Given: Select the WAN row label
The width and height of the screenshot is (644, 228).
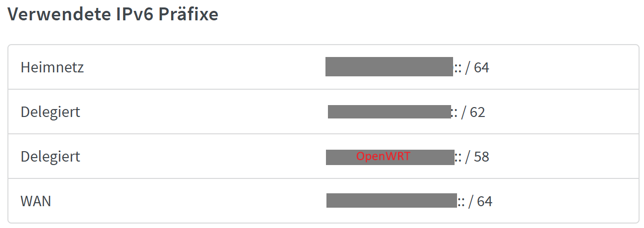Looking at the screenshot, I should 36,201.
